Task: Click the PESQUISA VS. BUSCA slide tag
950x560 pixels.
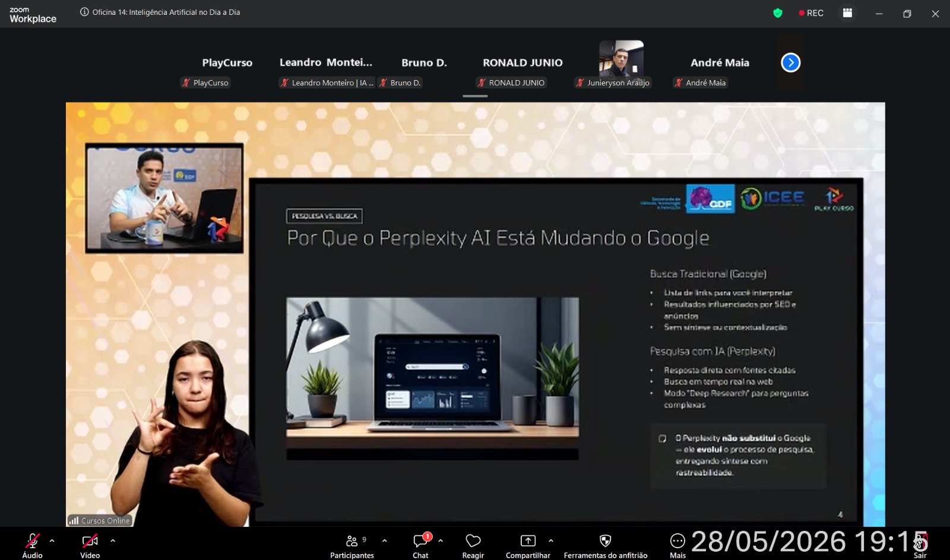Action: [324, 216]
